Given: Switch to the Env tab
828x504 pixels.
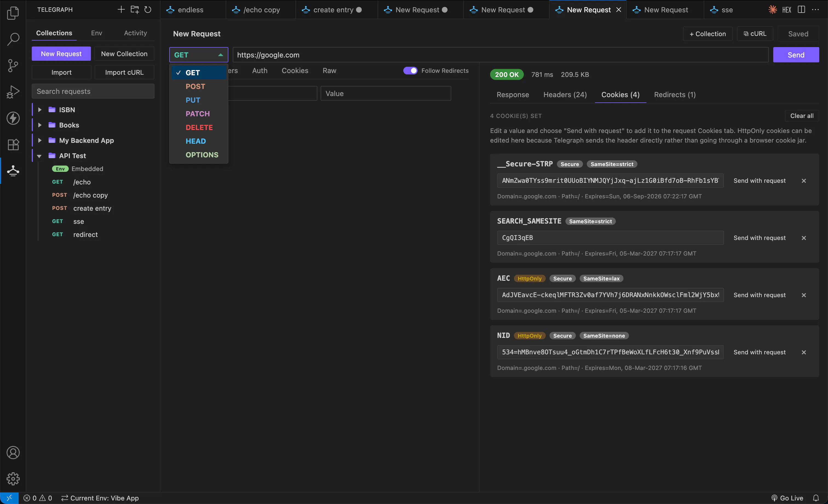Looking at the screenshot, I should pos(96,33).
